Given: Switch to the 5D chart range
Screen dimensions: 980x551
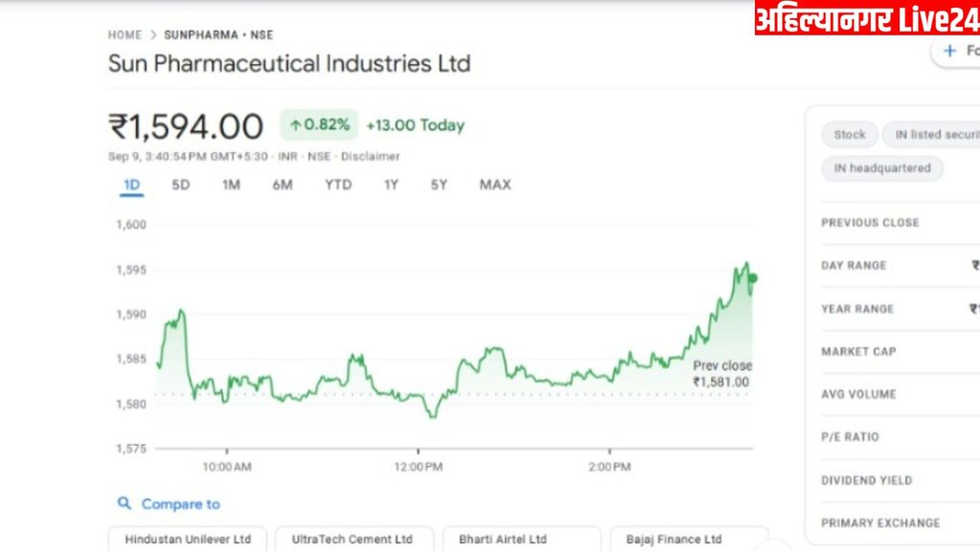Looking at the screenshot, I should [181, 185].
